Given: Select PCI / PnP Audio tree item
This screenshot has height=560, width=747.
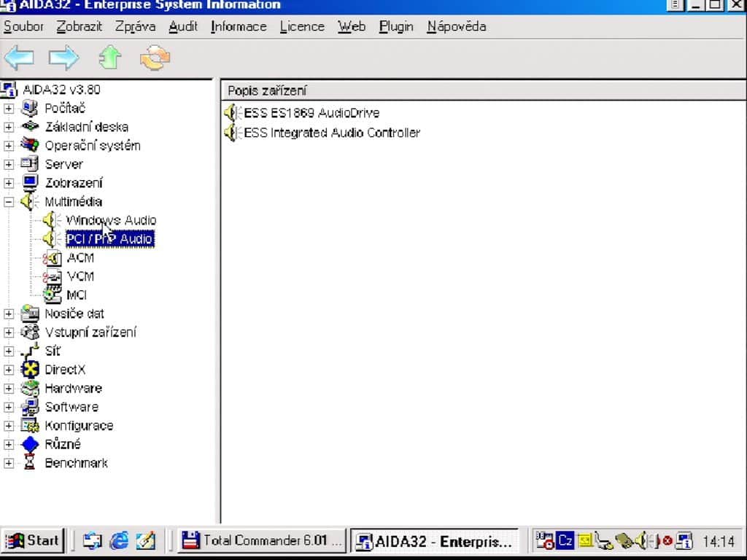Looking at the screenshot, I should [109, 238].
